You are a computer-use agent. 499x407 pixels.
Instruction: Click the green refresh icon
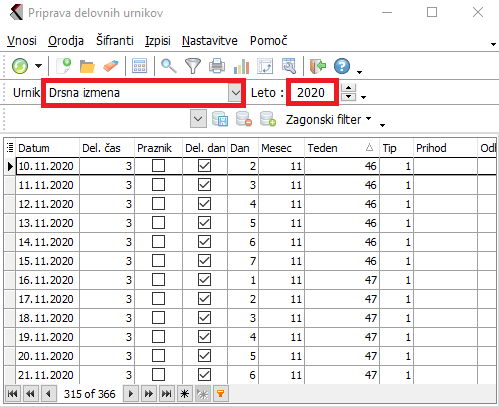(x=20, y=66)
